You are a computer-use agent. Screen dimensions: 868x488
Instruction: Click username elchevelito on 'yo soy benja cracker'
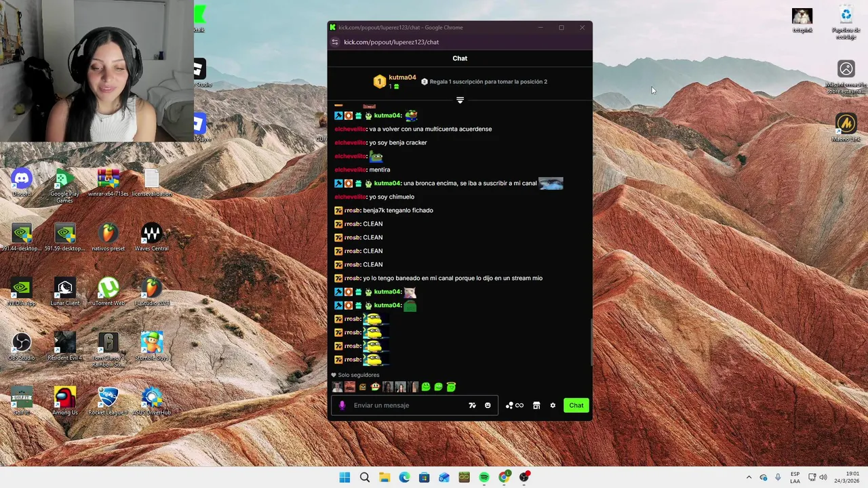click(x=350, y=142)
